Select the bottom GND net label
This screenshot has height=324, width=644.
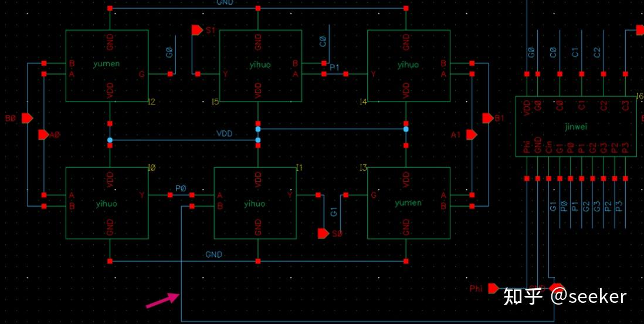213,255
